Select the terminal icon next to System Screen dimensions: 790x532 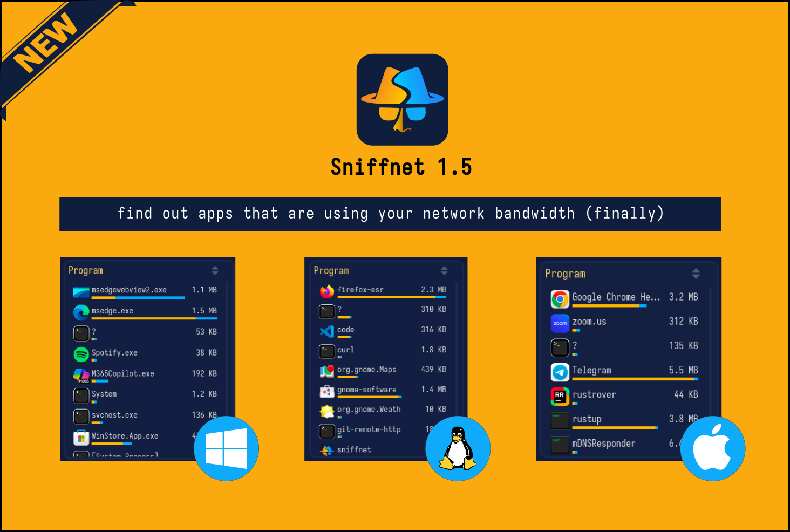click(81, 395)
